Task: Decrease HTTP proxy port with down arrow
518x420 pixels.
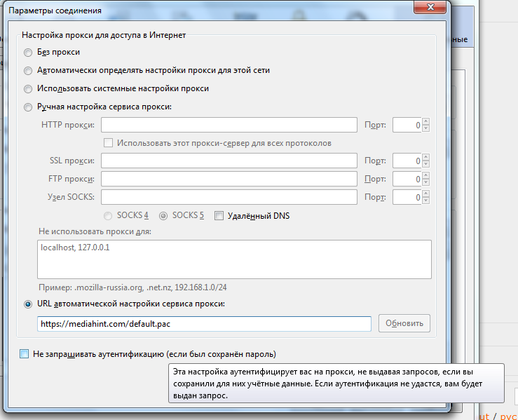Action: pos(426,128)
